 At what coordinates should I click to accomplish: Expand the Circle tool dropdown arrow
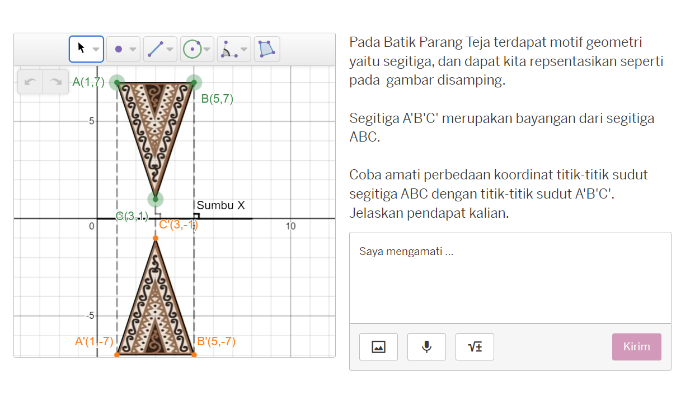coord(207,49)
